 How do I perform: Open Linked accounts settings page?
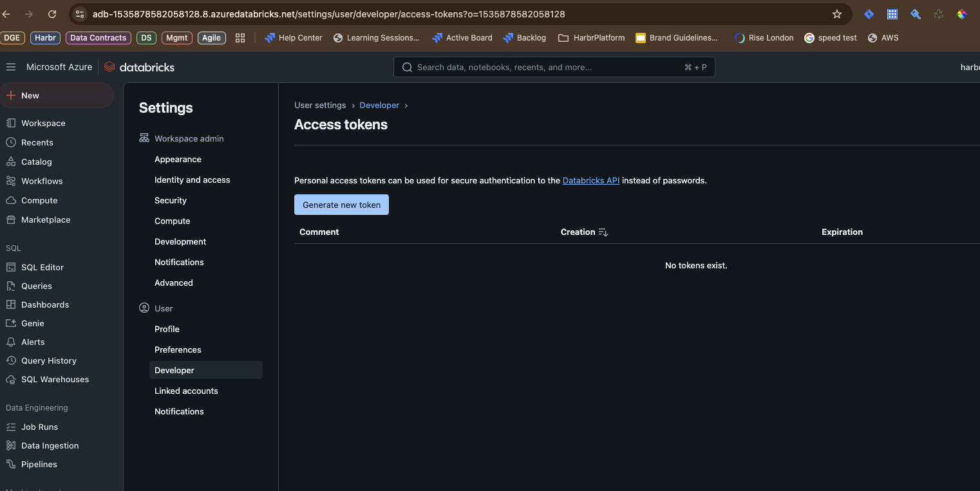click(186, 391)
